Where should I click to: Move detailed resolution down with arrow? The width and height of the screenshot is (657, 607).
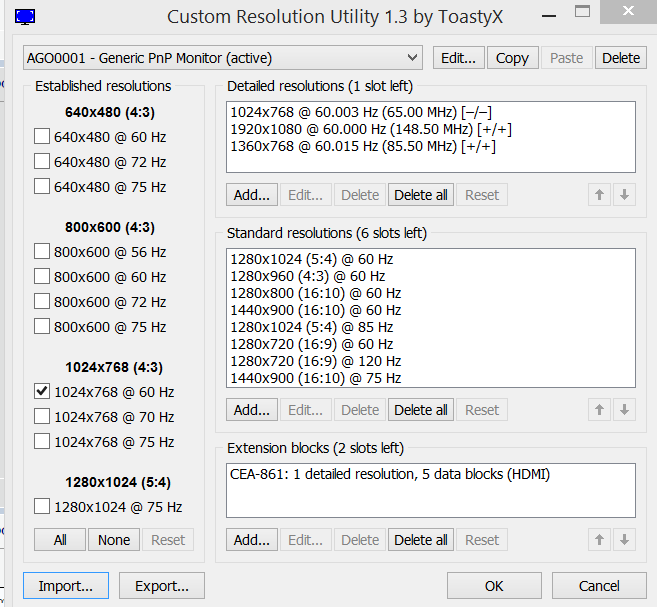pyautogui.click(x=625, y=195)
